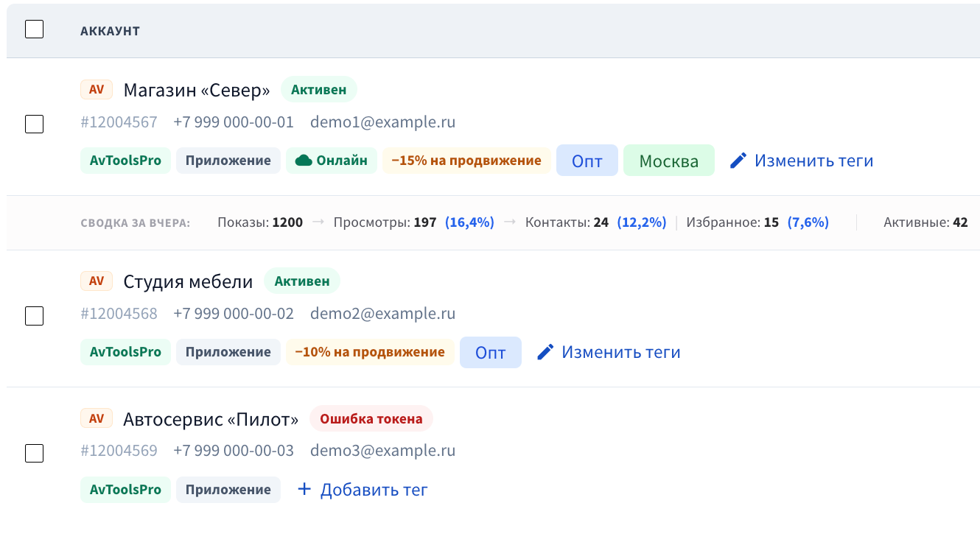Click Контакты: 24 in summary
Viewport: 980px width, 545px height.
(567, 222)
